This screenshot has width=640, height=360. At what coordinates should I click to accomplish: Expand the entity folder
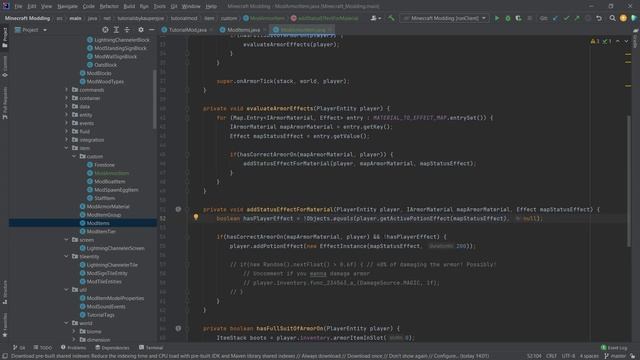[x=67, y=115]
